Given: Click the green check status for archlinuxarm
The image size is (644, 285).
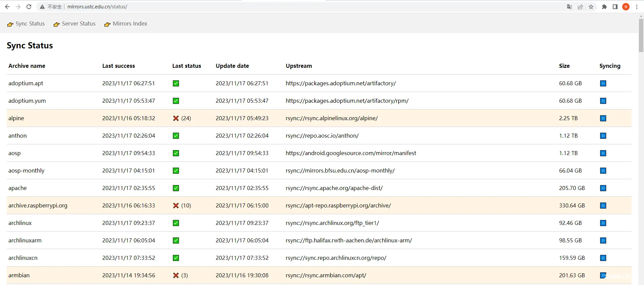Looking at the screenshot, I should pyautogui.click(x=176, y=240).
